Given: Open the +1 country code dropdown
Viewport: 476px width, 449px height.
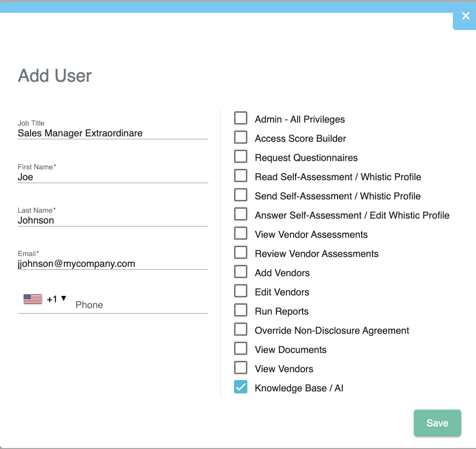Looking at the screenshot, I should tap(57, 299).
